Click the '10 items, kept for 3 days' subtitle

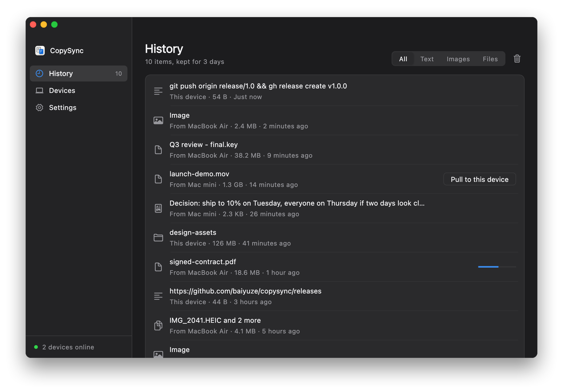(184, 62)
